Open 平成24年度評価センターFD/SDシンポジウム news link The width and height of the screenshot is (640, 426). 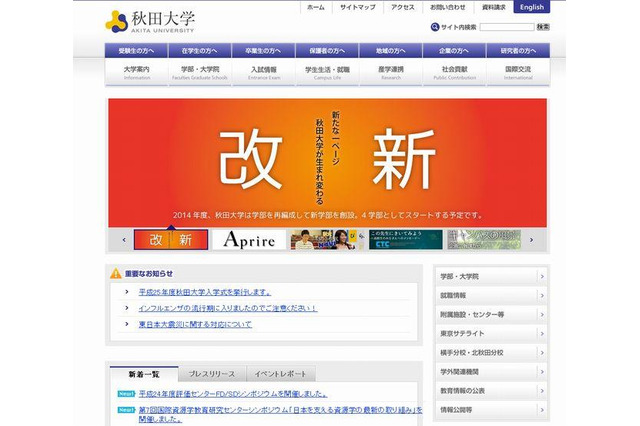point(233,394)
